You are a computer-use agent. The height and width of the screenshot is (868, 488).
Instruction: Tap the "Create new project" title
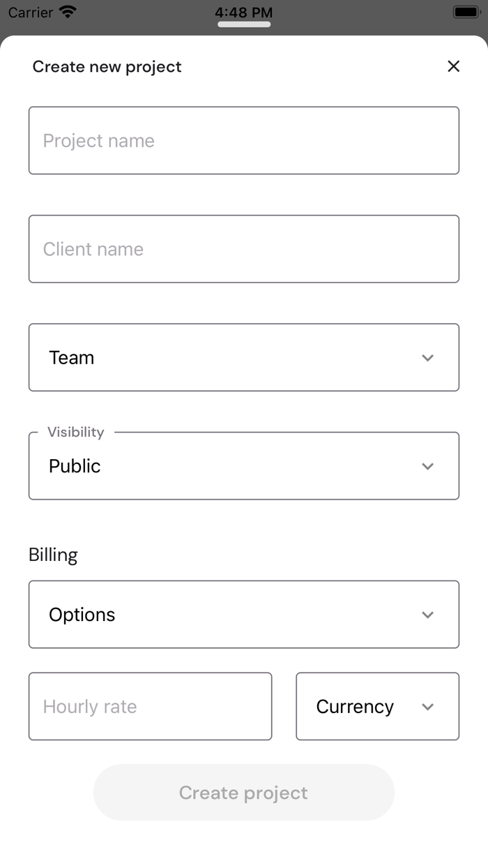[x=107, y=66]
